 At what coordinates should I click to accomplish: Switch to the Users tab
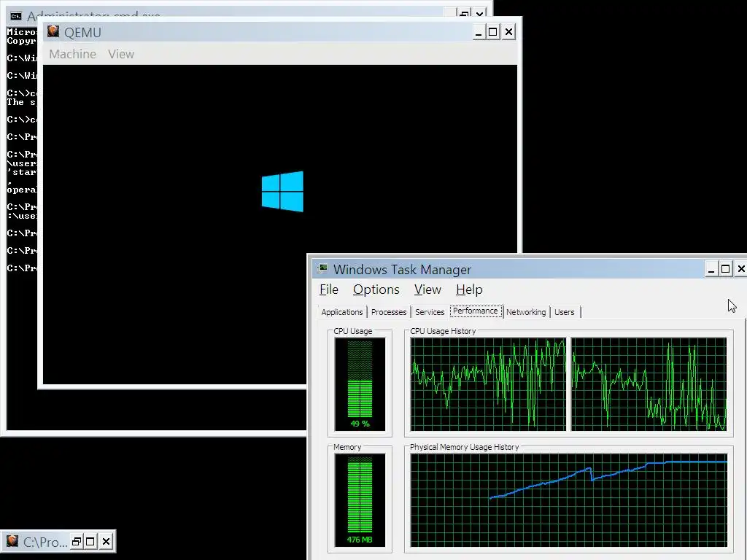(x=565, y=312)
